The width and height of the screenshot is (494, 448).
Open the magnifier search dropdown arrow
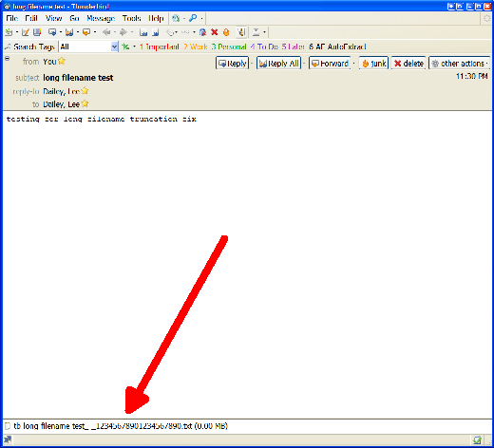pos(201,18)
